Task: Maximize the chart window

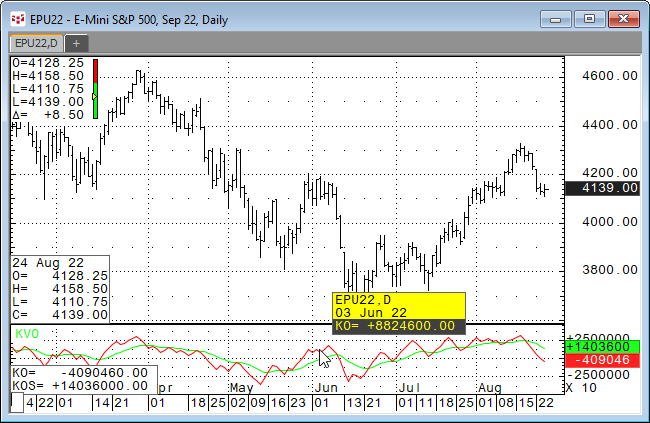Action: [589, 18]
